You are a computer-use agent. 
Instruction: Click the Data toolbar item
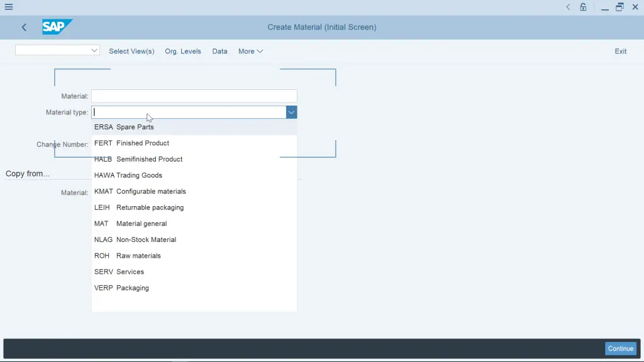pyautogui.click(x=219, y=51)
